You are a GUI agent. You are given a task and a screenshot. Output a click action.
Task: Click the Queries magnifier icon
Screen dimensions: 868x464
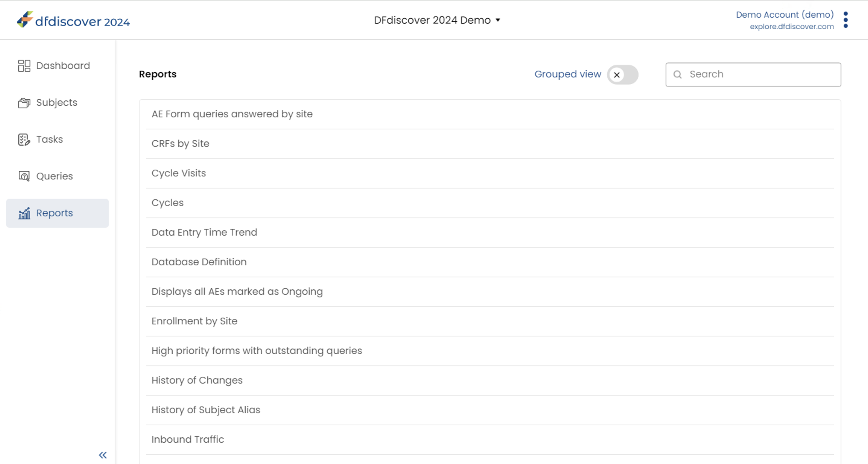(x=24, y=176)
